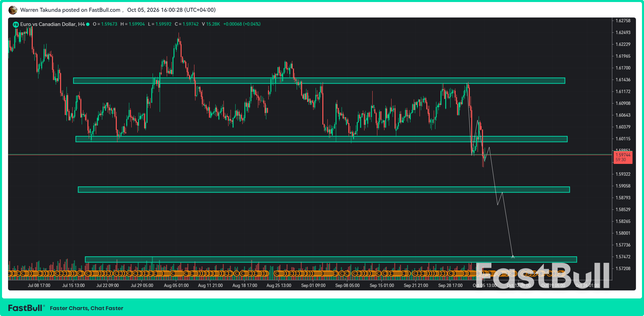Click time axis label 'Jul 15 13:00'

(x=74, y=286)
